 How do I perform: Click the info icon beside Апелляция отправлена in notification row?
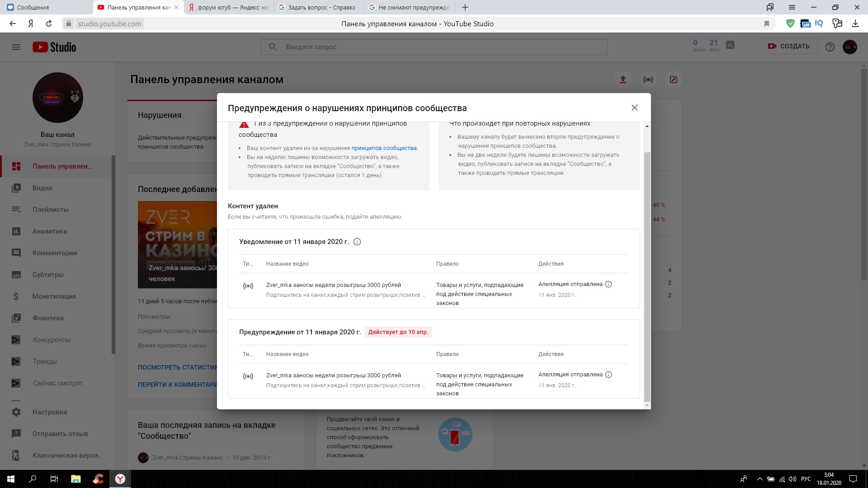pyautogui.click(x=609, y=284)
